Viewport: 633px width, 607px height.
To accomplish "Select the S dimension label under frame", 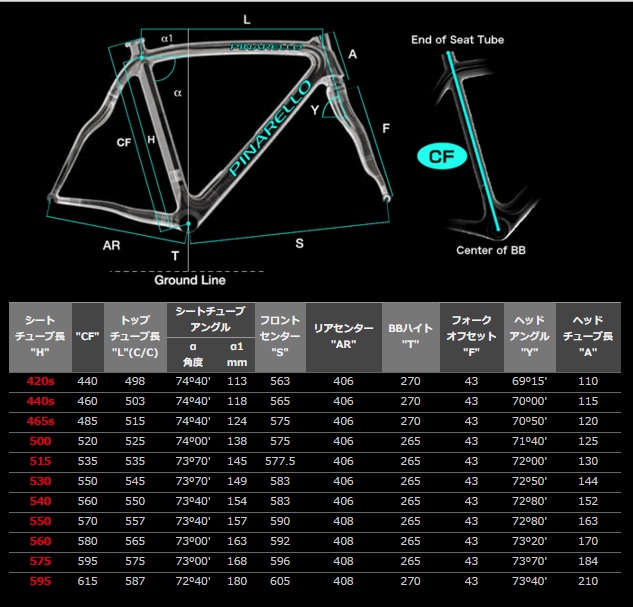I will pos(299,243).
